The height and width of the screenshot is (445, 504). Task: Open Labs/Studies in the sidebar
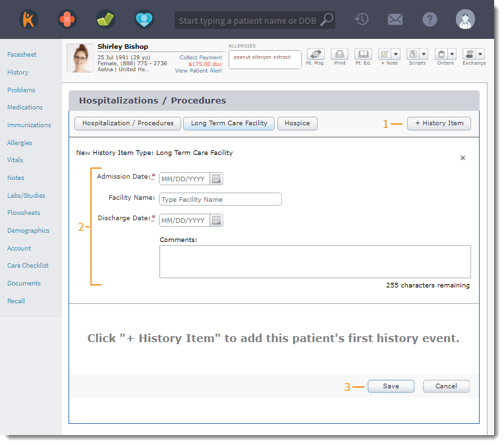click(x=26, y=196)
